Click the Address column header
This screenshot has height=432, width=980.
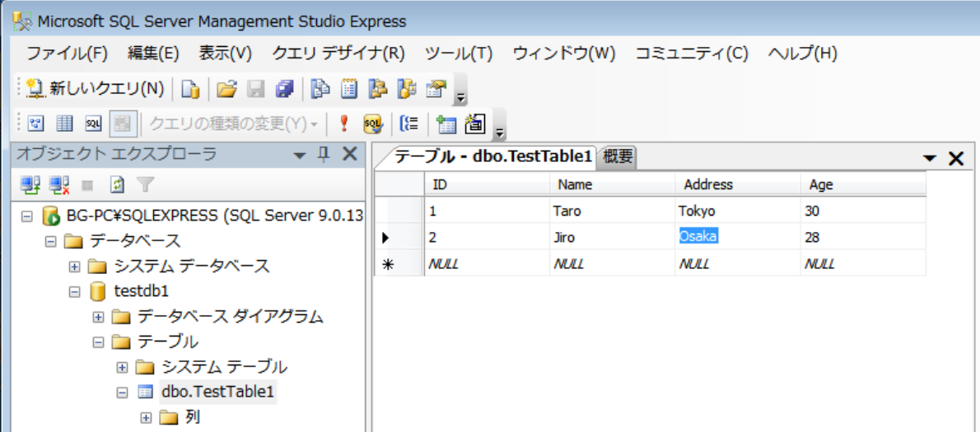coord(738,185)
